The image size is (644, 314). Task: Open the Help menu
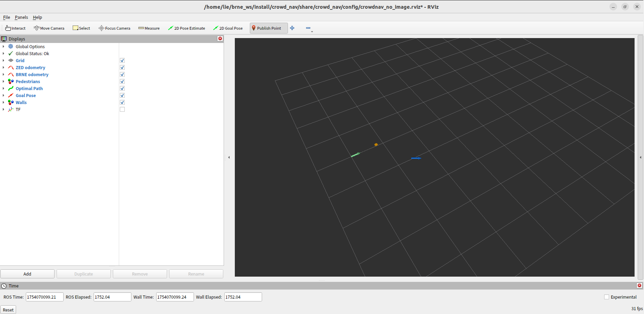pos(37,17)
